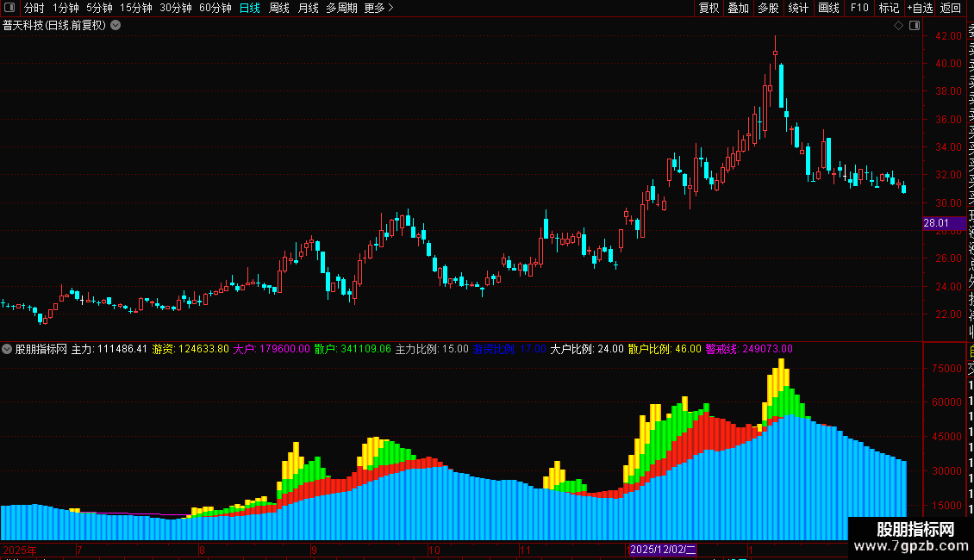Select the 60分钟 period tab

(215, 8)
